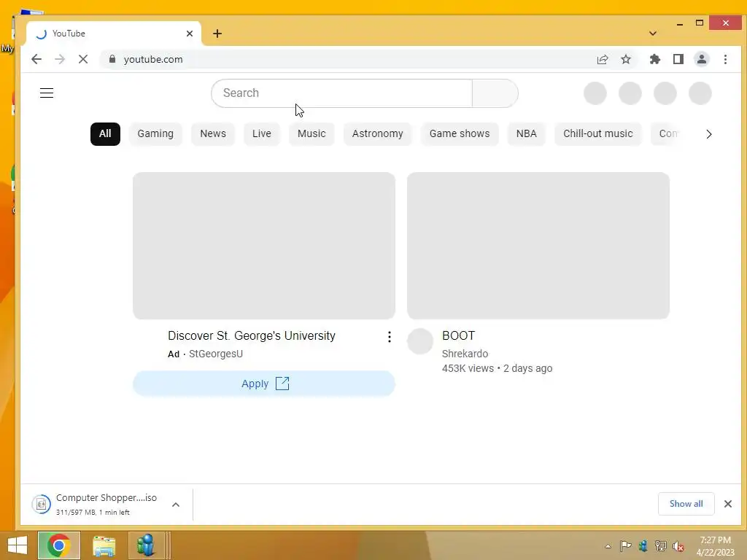Click 453K views • 2 days ago text
The width and height of the screenshot is (747, 560).
pos(497,368)
